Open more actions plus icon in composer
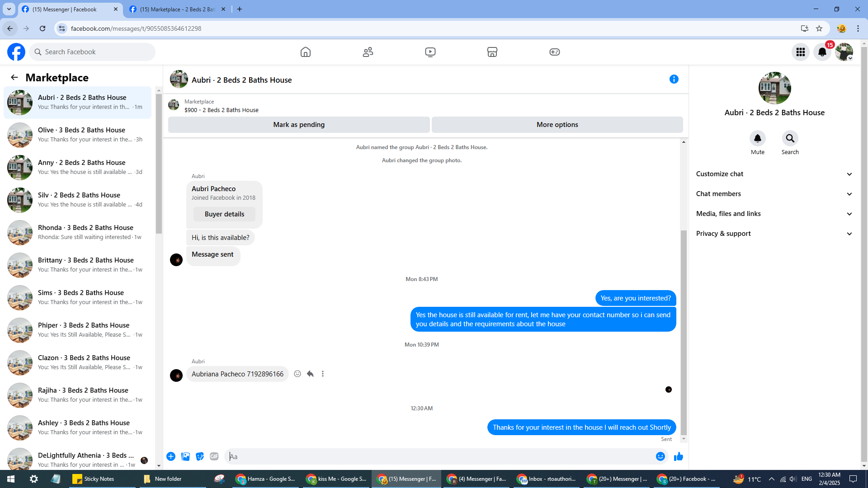The width and height of the screenshot is (868, 488). point(171,456)
